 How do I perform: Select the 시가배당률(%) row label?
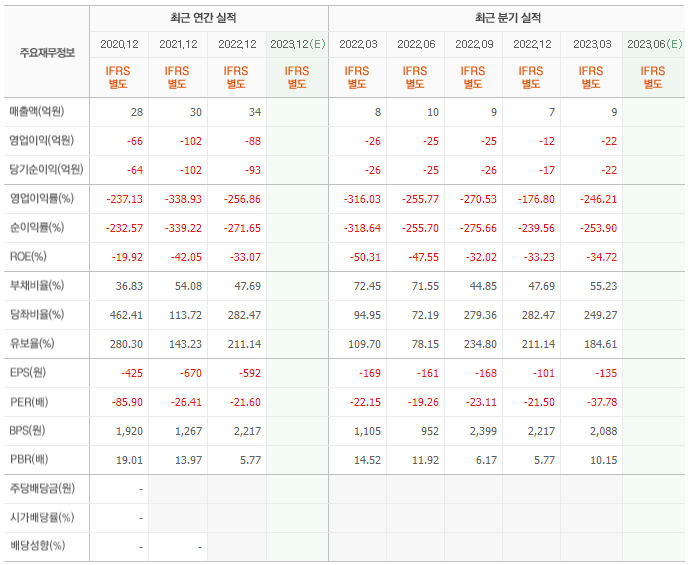(42, 517)
